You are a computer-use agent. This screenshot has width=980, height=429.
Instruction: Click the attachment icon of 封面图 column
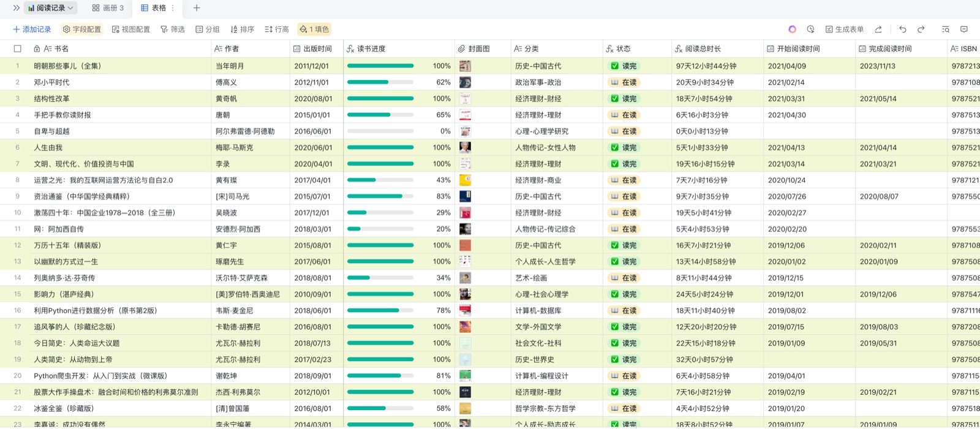point(461,49)
